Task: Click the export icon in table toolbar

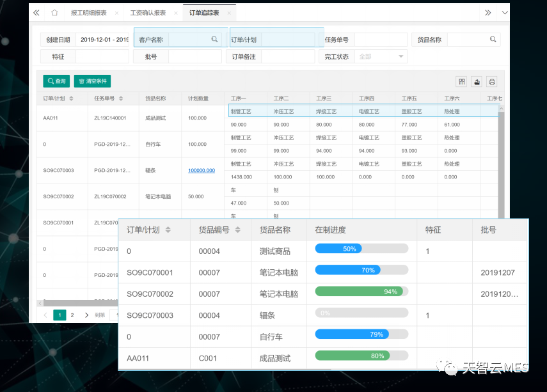Action: coord(477,81)
